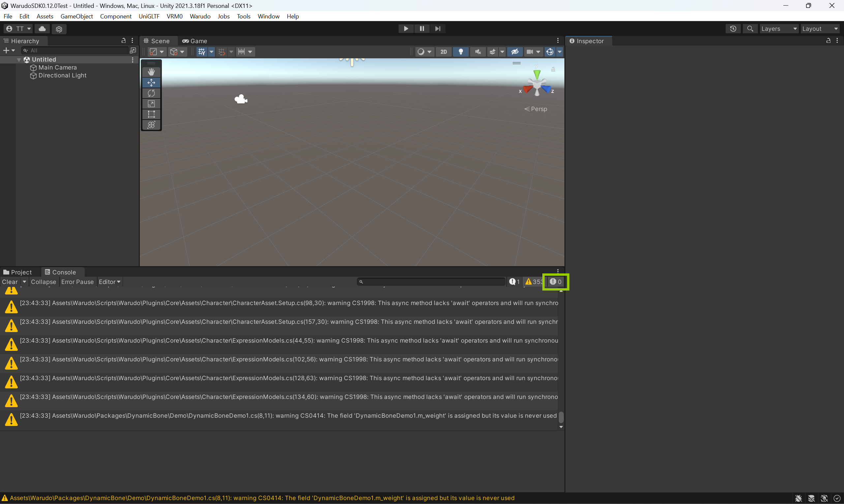This screenshot has height=504, width=844.
Task: Toggle scene lighting bulb button
Action: [461, 52]
